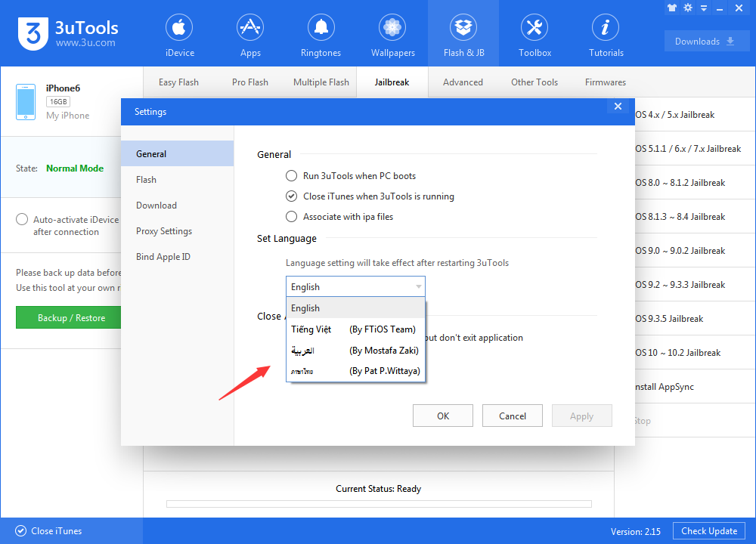Select iOS 9.0 ~ 9.0.2 Jailbreak entry
756x544 pixels.
tap(694, 251)
